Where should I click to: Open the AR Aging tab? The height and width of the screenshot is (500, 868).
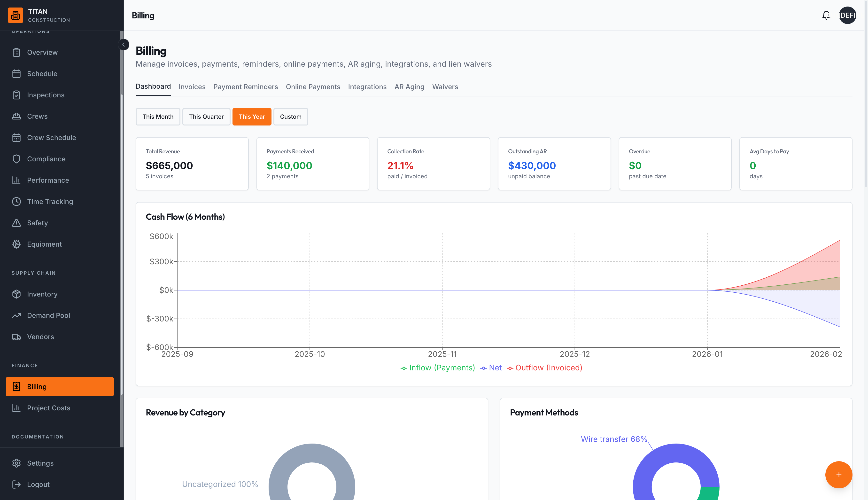[409, 87]
